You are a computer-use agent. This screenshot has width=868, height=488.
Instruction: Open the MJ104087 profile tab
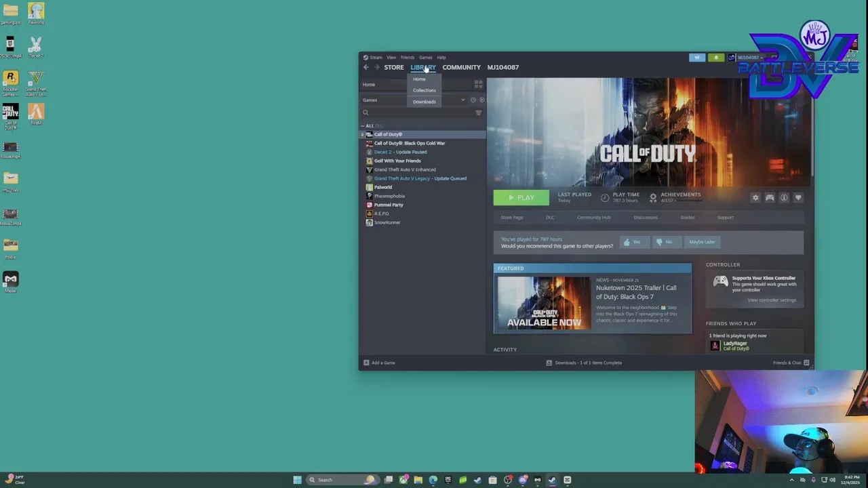point(503,67)
